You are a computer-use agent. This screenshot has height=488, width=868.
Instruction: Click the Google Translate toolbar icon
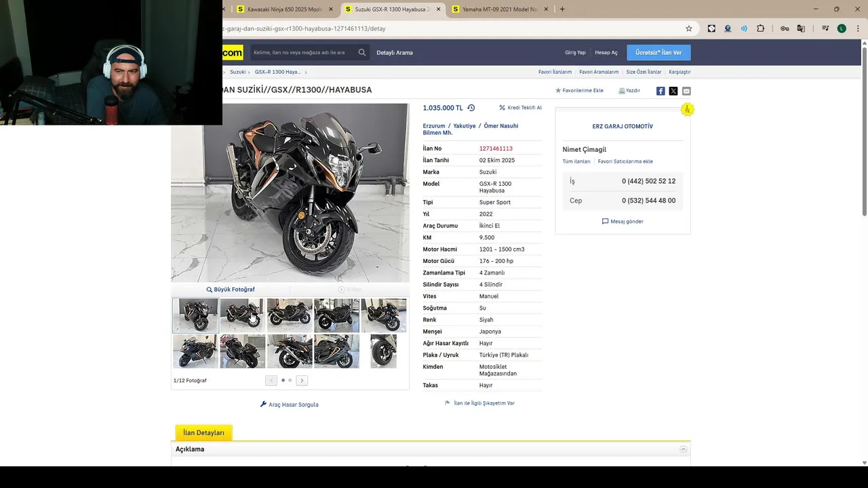801,28
